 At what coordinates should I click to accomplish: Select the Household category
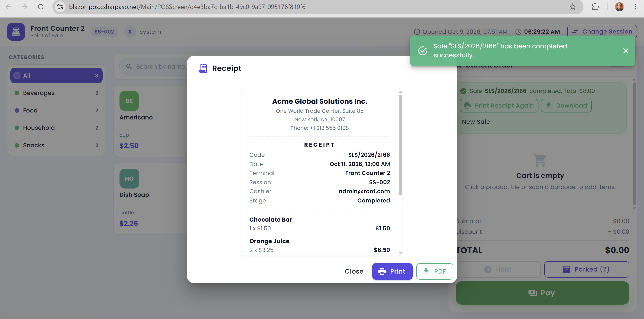[56, 128]
